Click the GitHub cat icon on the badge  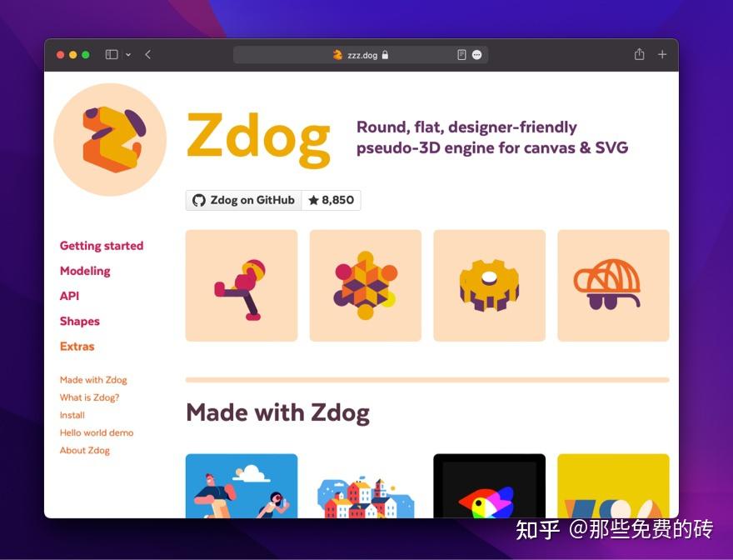198,200
